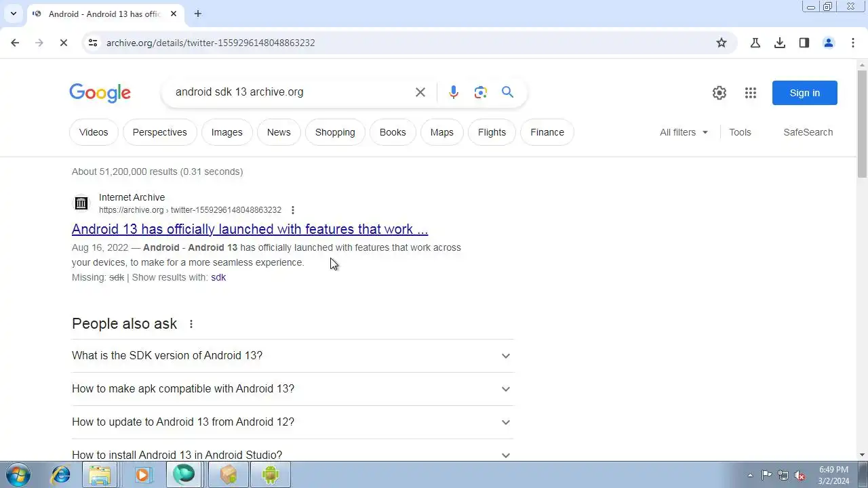The width and height of the screenshot is (868, 488).
Task: Open search Tools
Action: pos(741,132)
